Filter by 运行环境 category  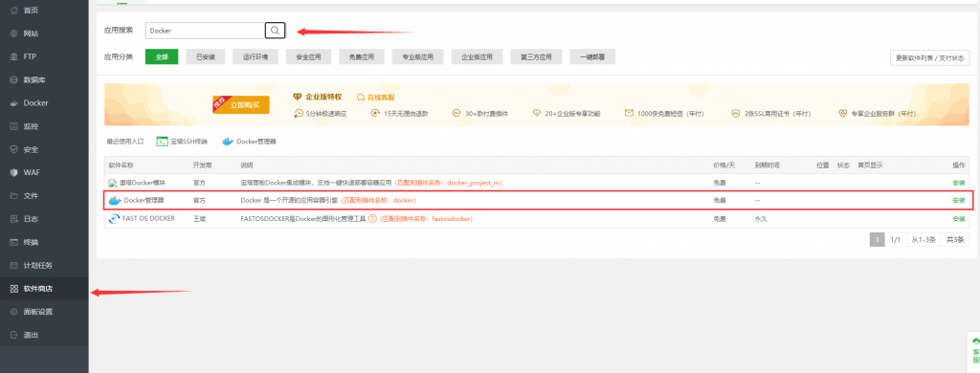(255, 56)
